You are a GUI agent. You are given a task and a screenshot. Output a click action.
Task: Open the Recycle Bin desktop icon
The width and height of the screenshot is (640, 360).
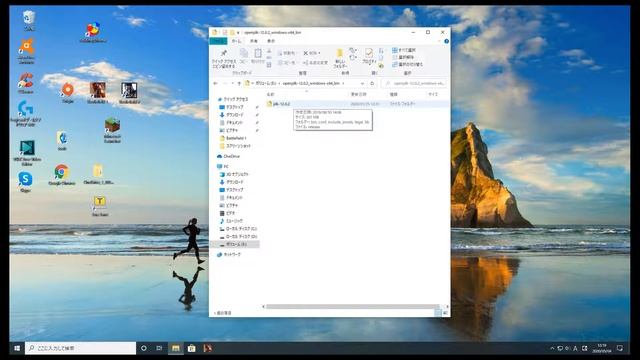[29, 20]
